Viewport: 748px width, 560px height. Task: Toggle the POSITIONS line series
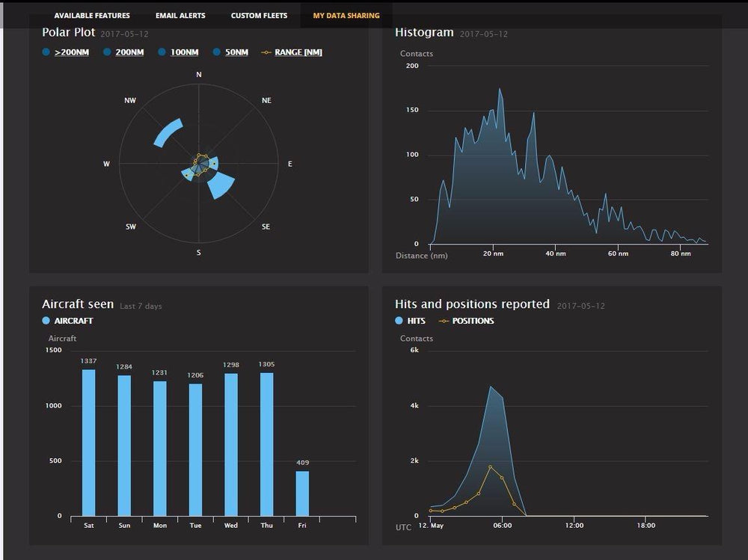tap(466, 321)
